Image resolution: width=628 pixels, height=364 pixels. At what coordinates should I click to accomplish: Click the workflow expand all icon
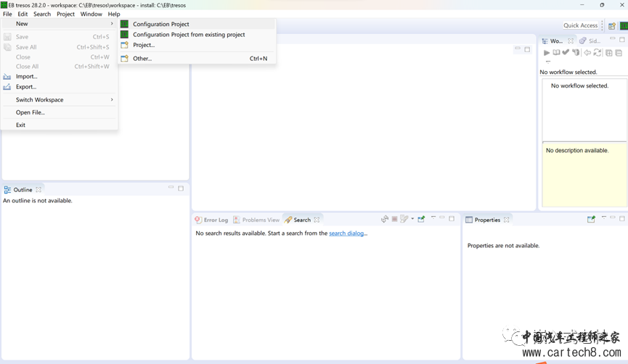609,53
